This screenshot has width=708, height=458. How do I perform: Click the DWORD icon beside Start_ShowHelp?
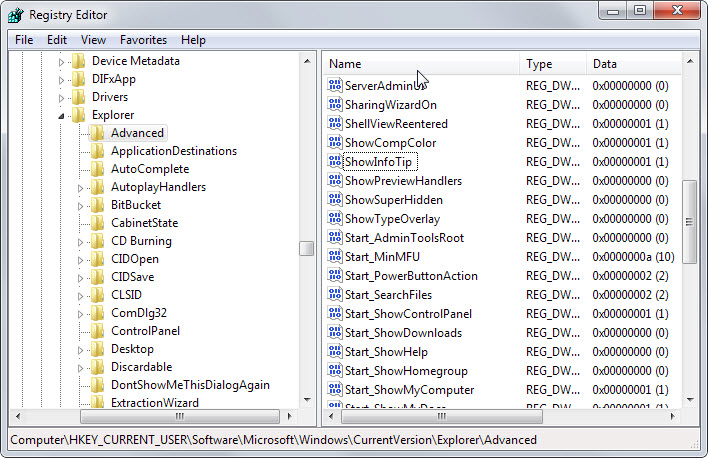[335, 351]
